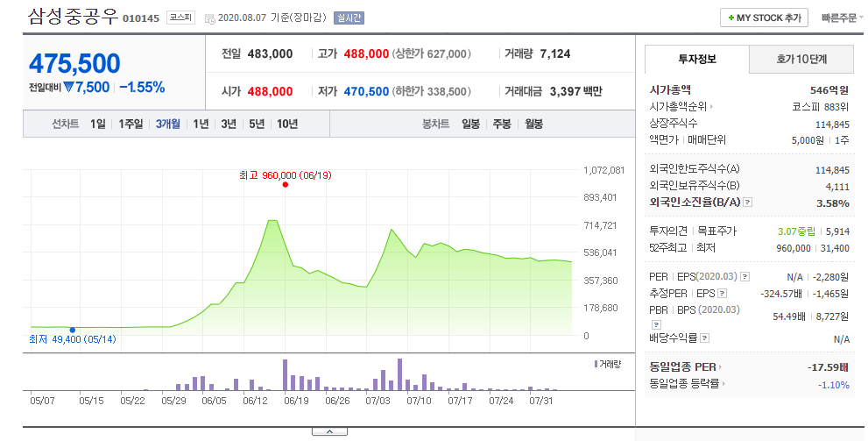
Task: Open help icon next to 외국인소진율(B/A)
Action: (747, 203)
